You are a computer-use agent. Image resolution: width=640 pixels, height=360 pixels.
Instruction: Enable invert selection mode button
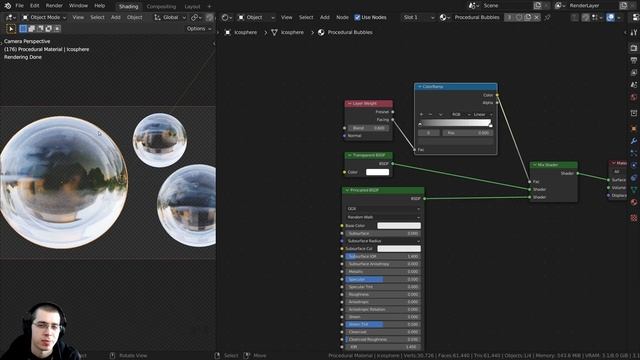coord(49,29)
